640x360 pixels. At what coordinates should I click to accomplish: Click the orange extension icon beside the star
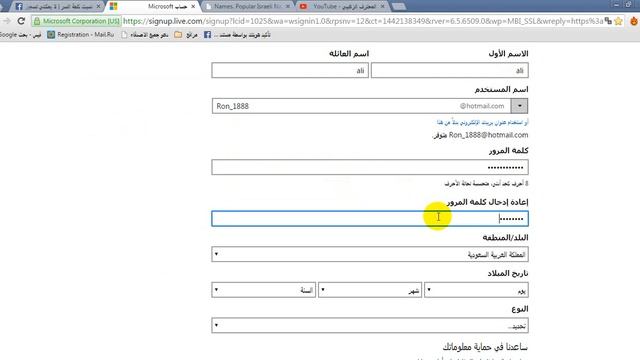click(634, 21)
